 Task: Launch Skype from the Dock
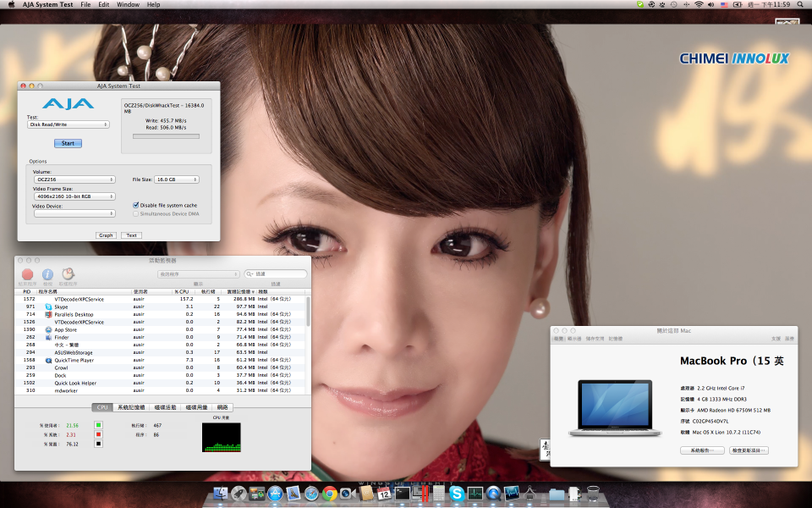(x=457, y=497)
